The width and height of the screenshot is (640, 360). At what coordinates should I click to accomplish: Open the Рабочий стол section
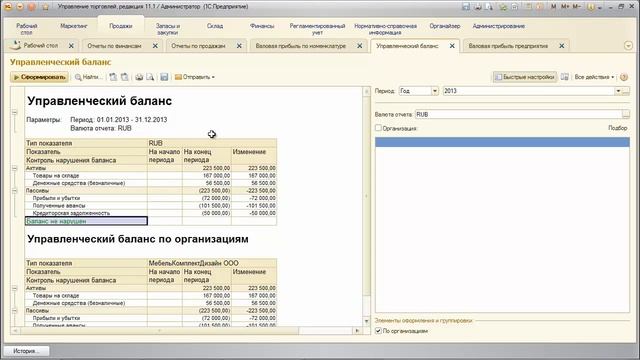click(x=27, y=29)
